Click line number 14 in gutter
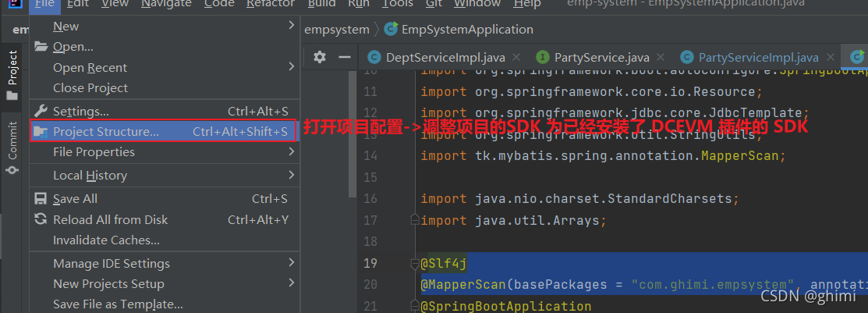The image size is (868, 313). [x=370, y=155]
